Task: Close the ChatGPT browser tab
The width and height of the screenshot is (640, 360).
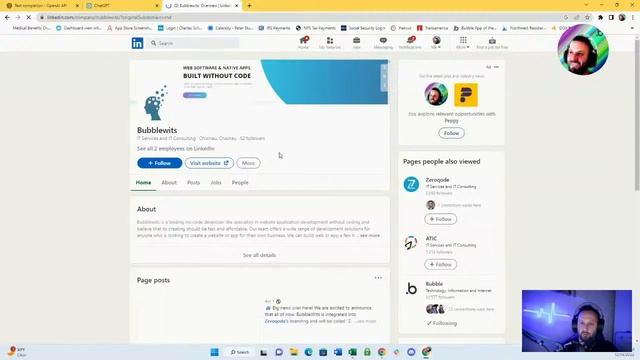Action: [x=157, y=6]
